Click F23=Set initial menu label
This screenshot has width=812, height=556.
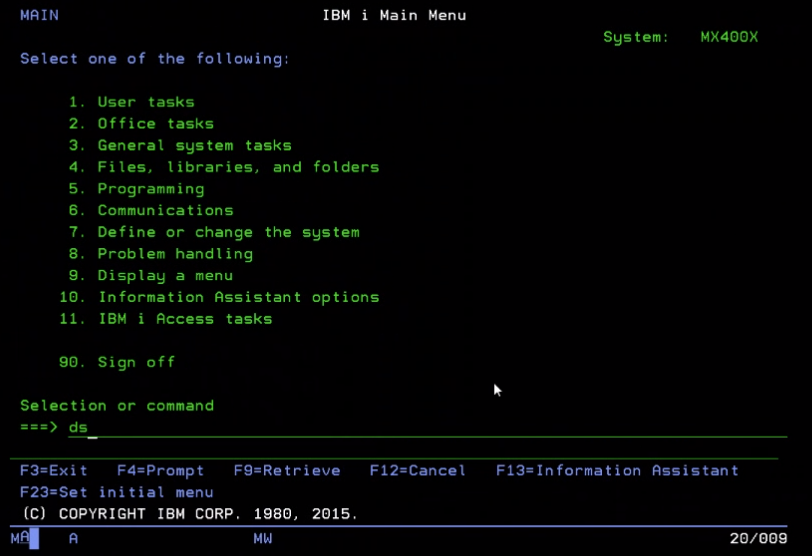click(117, 492)
